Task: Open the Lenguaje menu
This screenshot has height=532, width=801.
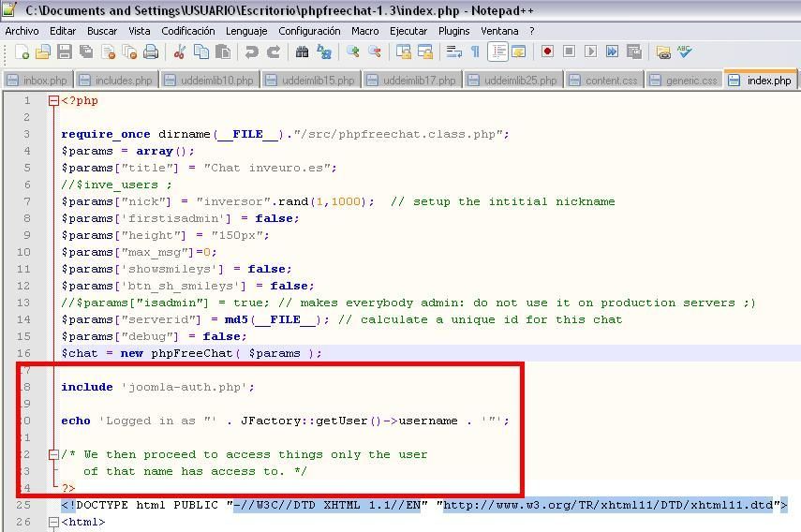Action: coord(246,31)
